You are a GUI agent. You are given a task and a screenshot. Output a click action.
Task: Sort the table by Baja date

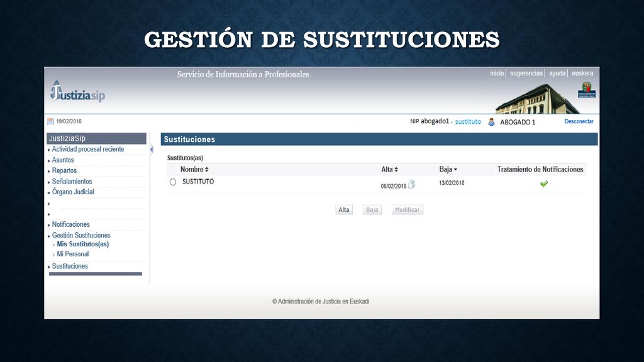448,169
